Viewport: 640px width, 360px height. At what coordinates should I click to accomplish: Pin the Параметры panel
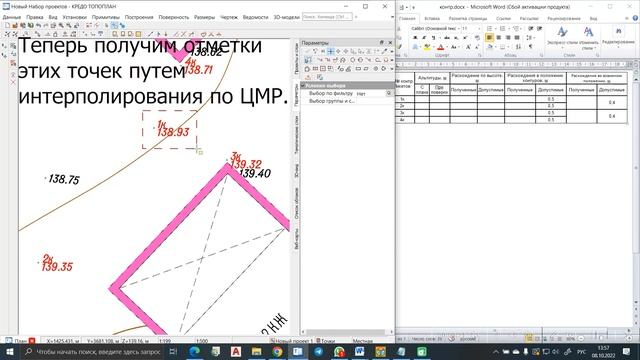[x=382, y=42]
